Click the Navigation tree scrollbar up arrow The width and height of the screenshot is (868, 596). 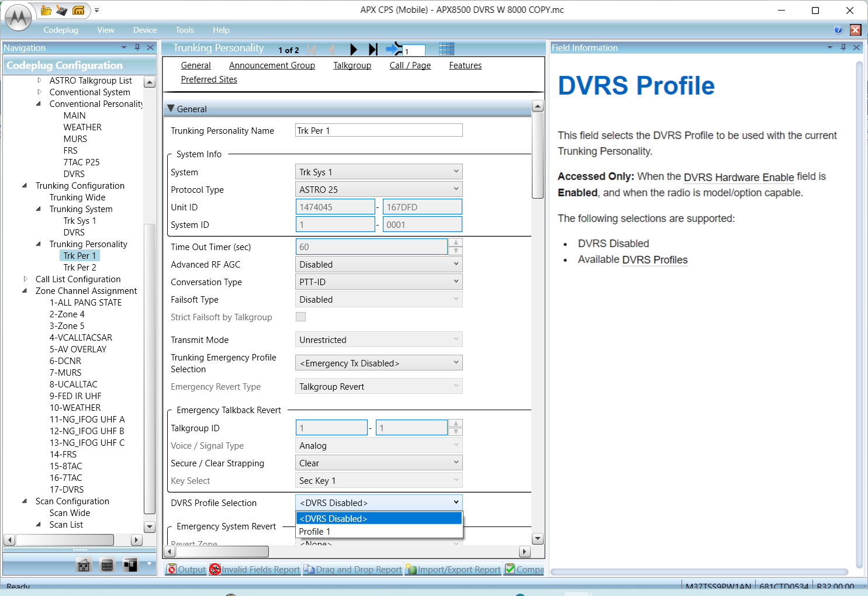coord(150,82)
